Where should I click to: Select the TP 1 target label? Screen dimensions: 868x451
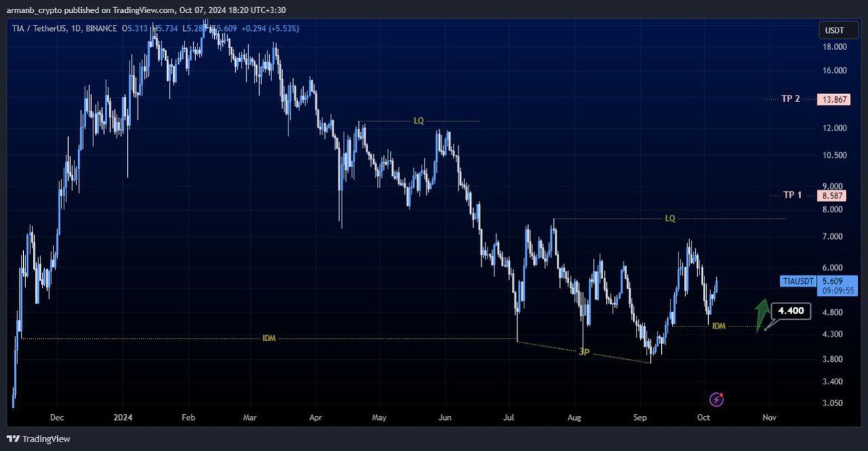pyautogui.click(x=793, y=195)
